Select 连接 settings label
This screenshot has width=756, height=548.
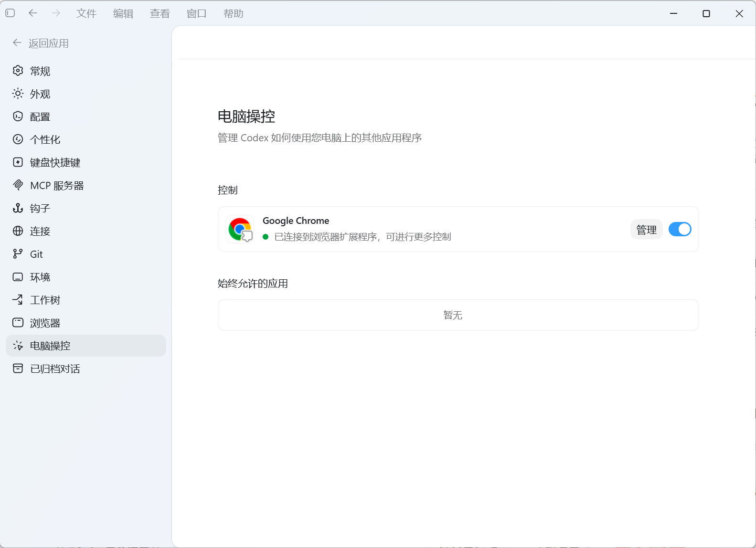pyautogui.click(x=40, y=232)
